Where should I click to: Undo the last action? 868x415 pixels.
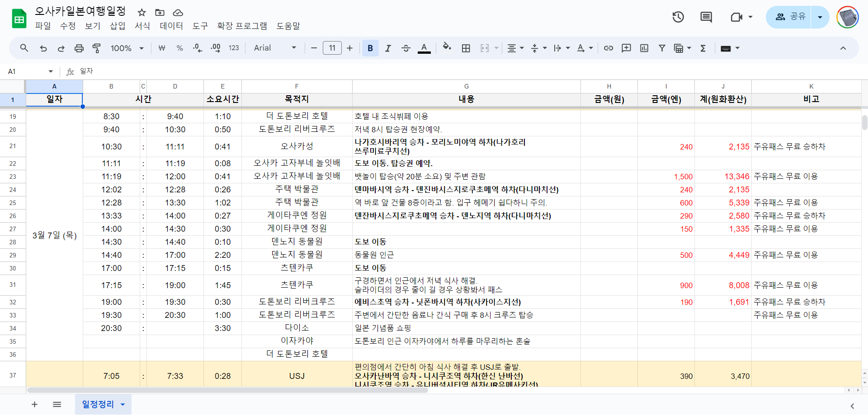point(43,48)
